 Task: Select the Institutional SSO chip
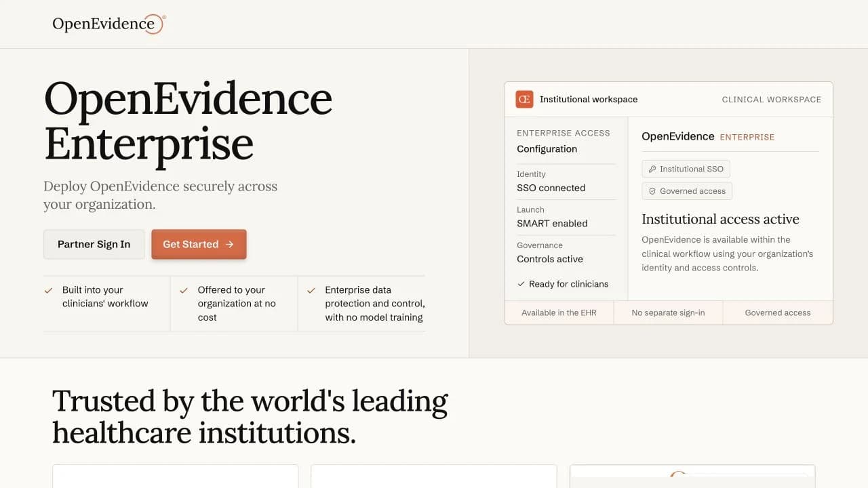click(x=686, y=169)
